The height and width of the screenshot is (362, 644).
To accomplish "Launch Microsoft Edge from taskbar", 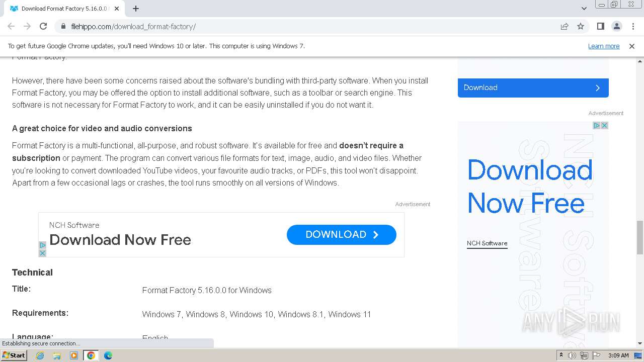I will [x=108, y=355].
